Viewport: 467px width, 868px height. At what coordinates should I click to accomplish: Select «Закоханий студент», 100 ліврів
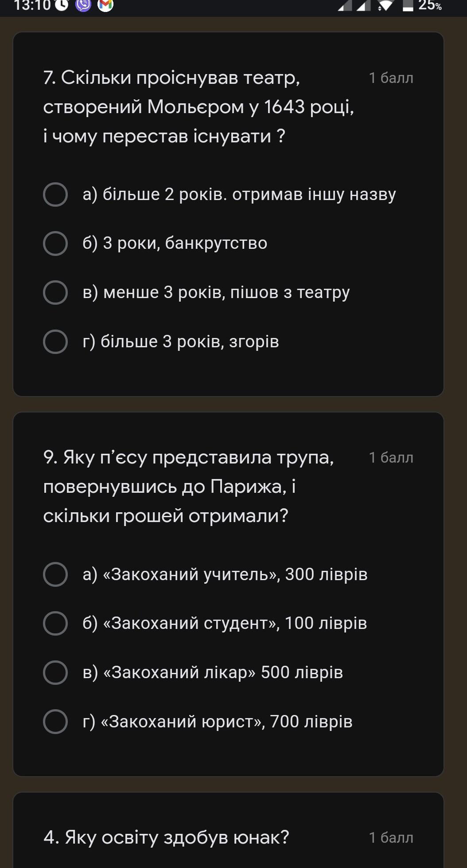click(x=205, y=623)
